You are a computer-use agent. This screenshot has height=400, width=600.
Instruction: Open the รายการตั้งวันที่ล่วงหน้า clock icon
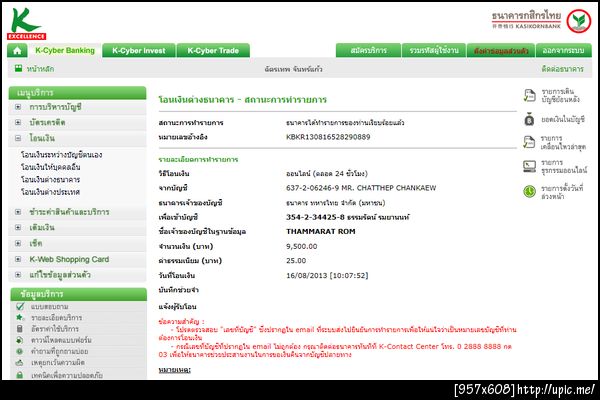pyautogui.click(x=530, y=191)
